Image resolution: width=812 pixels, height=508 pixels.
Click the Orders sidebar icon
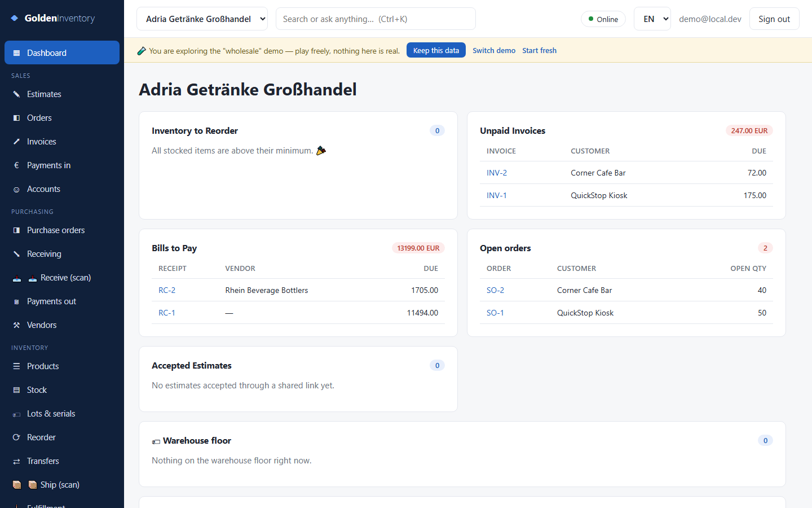16,118
